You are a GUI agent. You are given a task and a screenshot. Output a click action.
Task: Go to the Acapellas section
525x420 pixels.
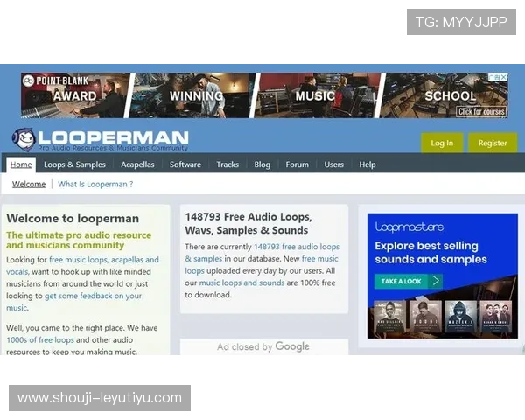(137, 164)
